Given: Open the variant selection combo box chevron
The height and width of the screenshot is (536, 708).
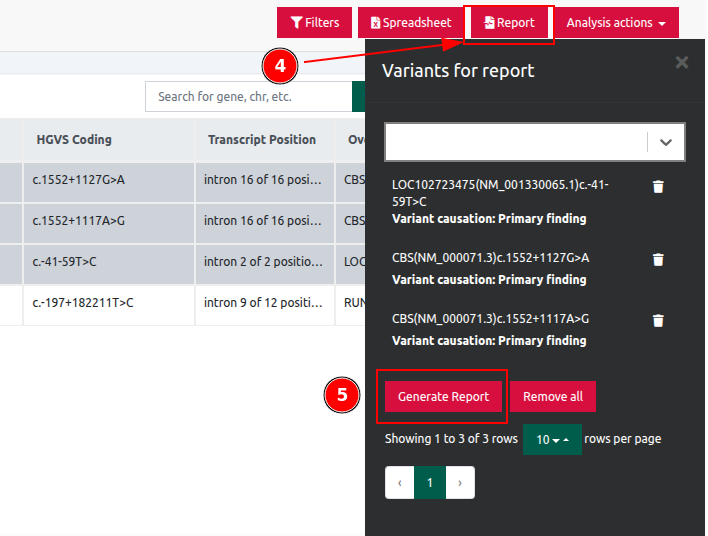Looking at the screenshot, I should pyautogui.click(x=666, y=142).
